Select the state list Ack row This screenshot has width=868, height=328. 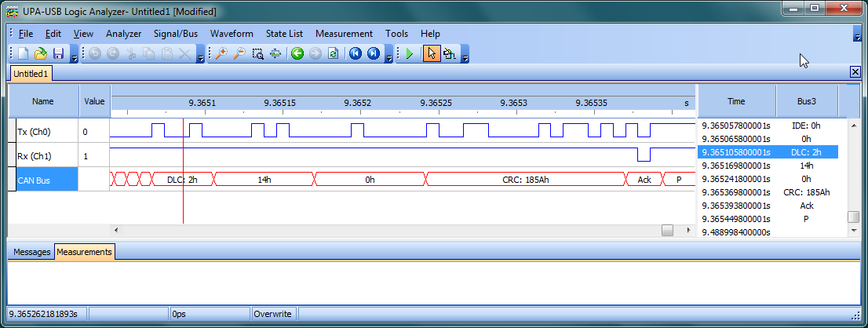tap(768, 206)
